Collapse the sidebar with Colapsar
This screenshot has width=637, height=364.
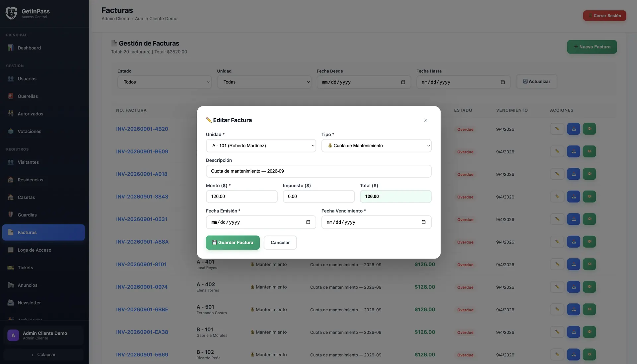click(x=43, y=354)
